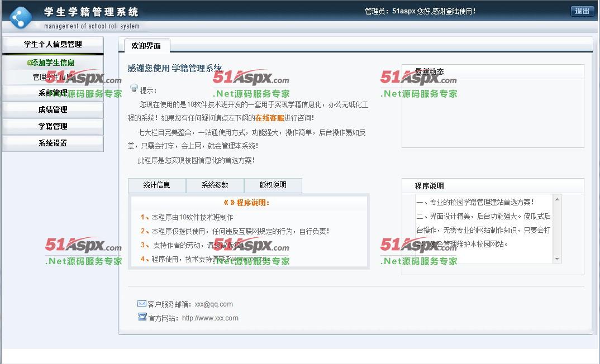Click the 客户服务邮箱 label
The height and width of the screenshot is (364, 600).
[169, 304]
